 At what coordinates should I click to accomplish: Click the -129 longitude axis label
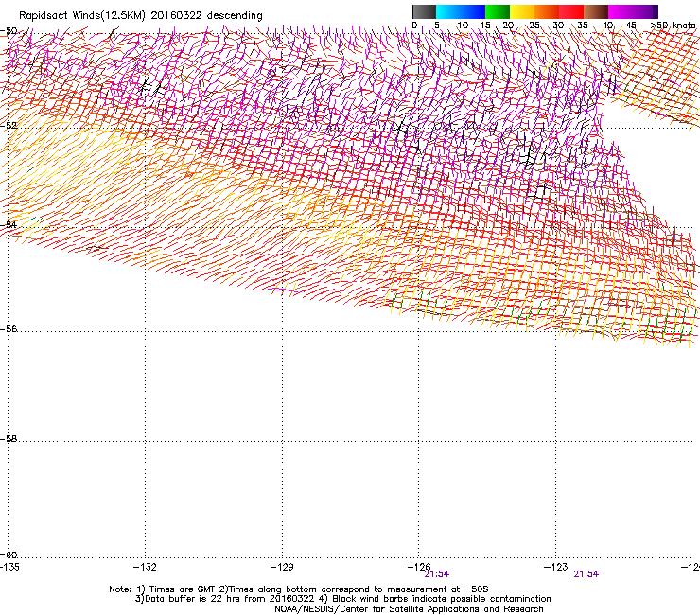coord(282,567)
